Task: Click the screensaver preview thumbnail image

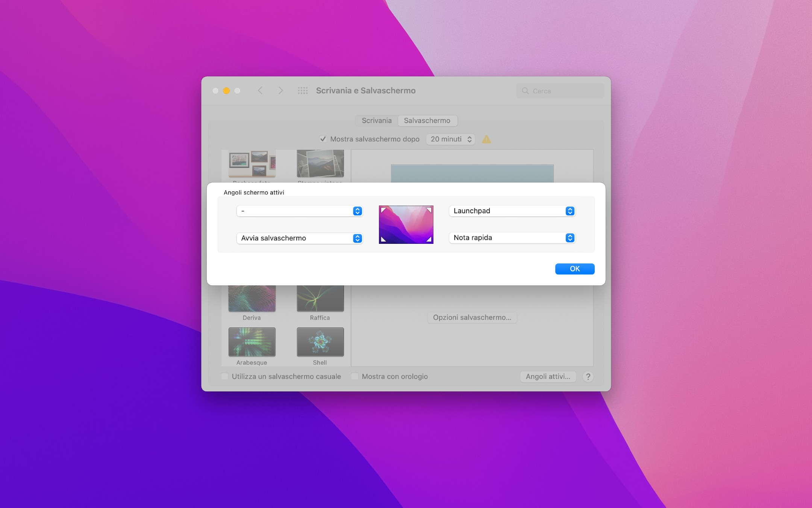Action: coord(406,224)
